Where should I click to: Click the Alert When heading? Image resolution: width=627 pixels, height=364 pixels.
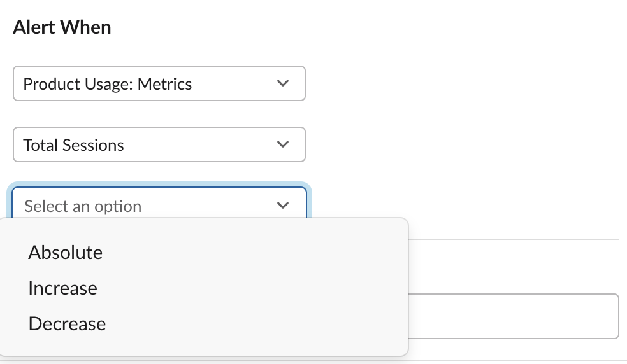[x=62, y=28]
